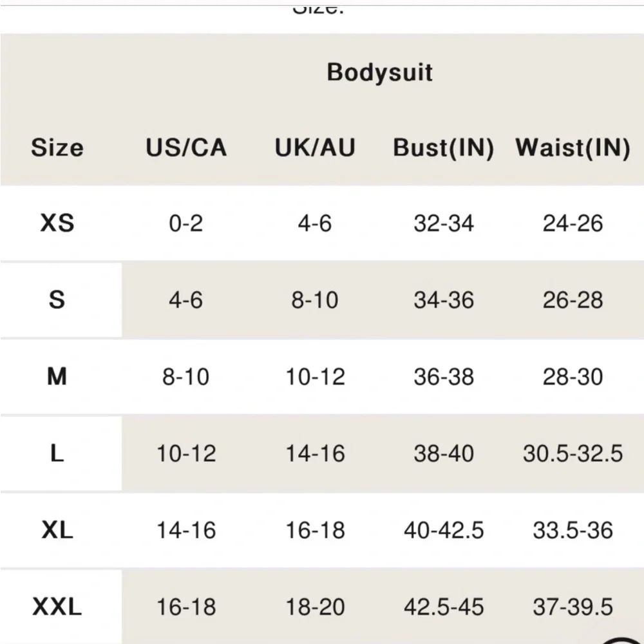Click the Bust(IN) column header
The height and width of the screenshot is (644, 644).
click(443, 148)
